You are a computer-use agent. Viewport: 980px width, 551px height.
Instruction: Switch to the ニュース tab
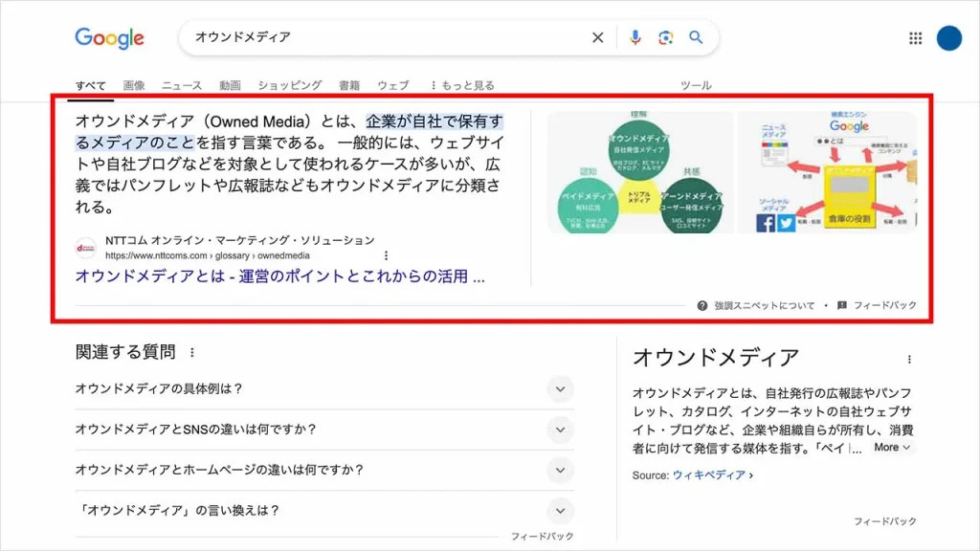(182, 85)
